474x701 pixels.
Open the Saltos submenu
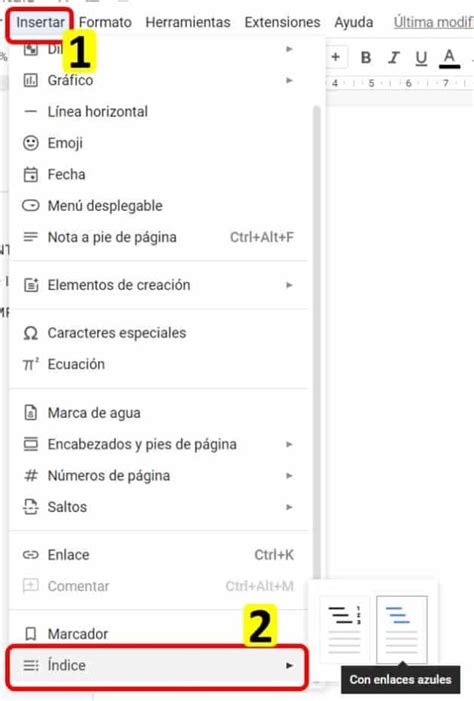tap(159, 507)
